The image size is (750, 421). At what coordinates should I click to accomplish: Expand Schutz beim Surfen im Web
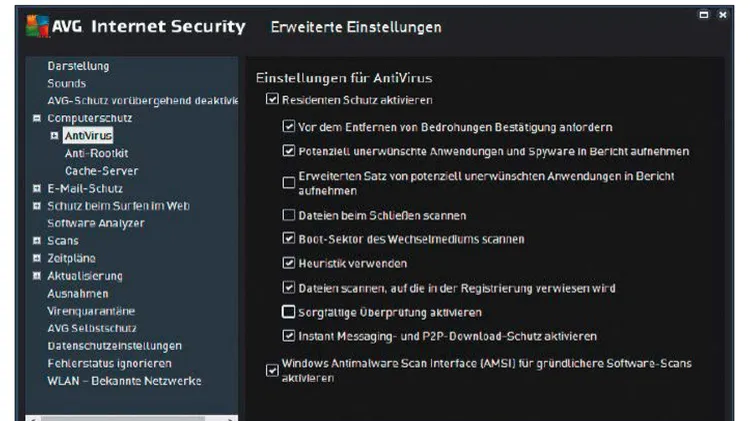point(37,206)
